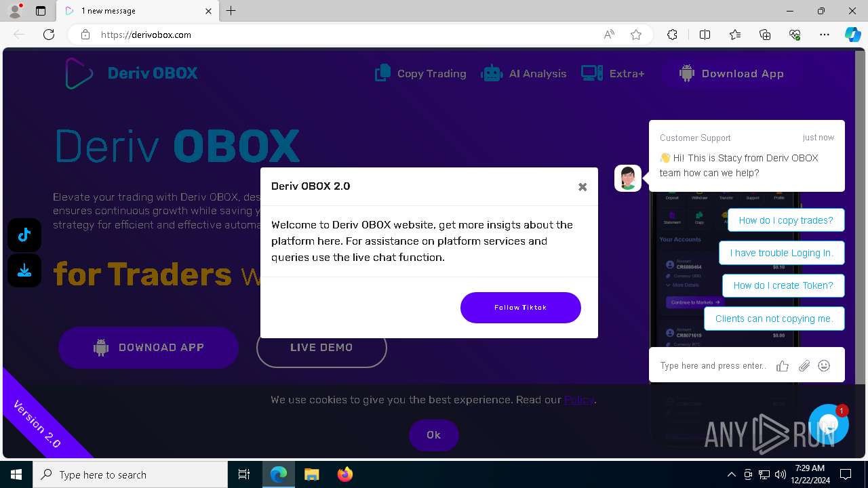
Task: Open Task View on taskbar
Action: coord(244,474)
